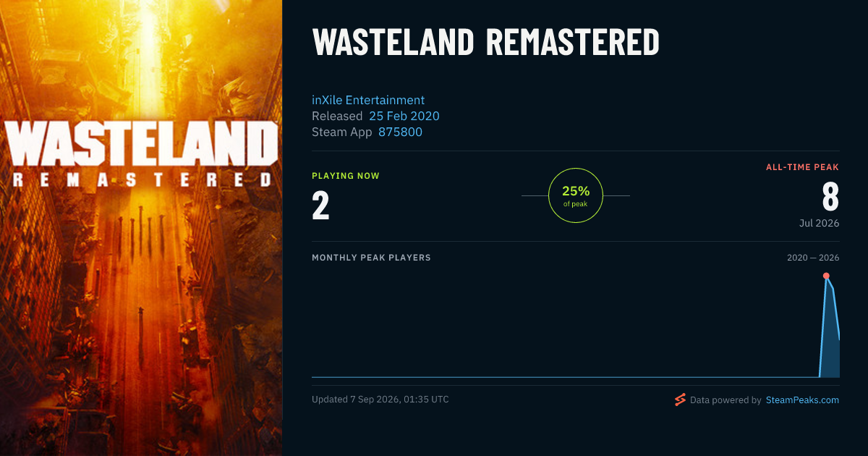Click the Wasteland Remastered title heading
The width and height of the screenshot is (868, 456).
(x=485, y=43)
